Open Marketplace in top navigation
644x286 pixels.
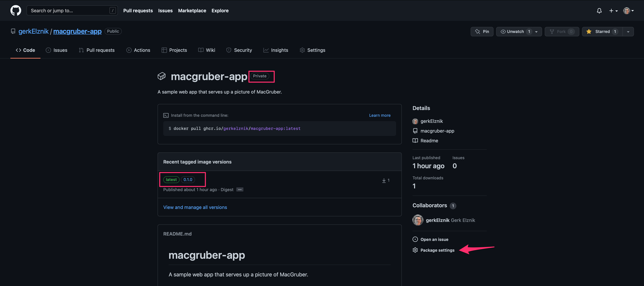point(192,11)
